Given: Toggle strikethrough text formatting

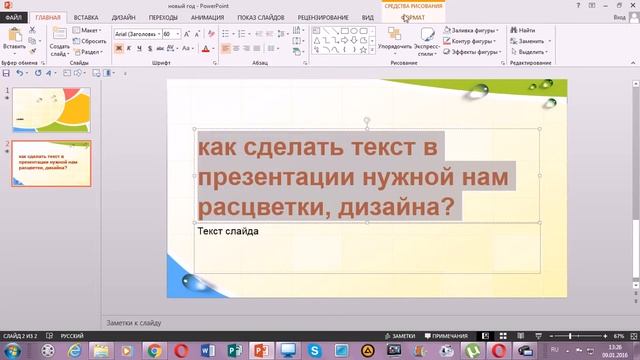Looking at the screenshot, I should pyautogui.click(x=160, y=49).
